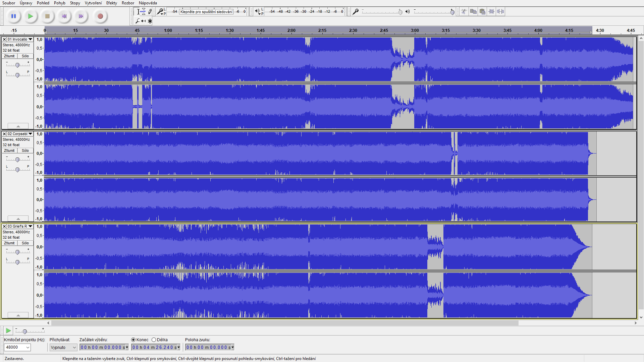The width and height of the screenshot is (644, 362).
Task: Skip to end of the project
Action: click(x=81, y=16)
